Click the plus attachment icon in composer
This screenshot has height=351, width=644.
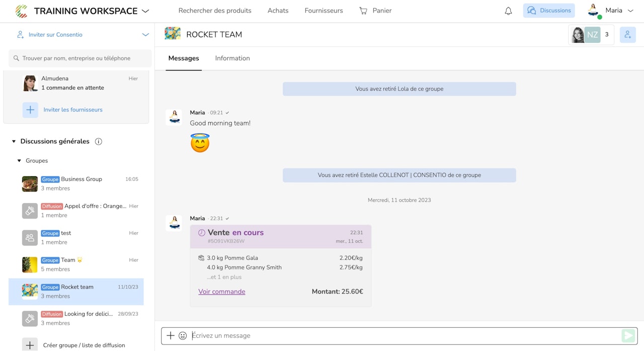click(x=171, y=336)
